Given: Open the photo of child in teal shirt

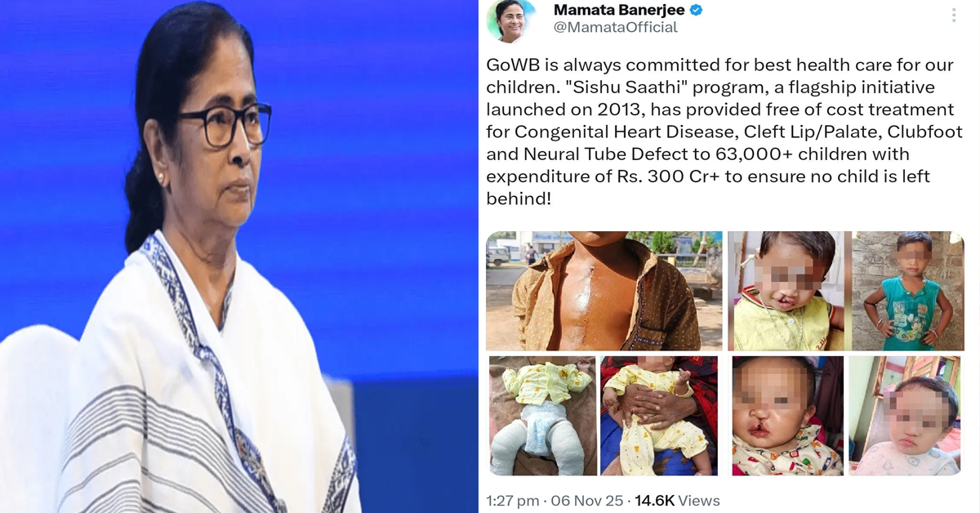Looking at the screenshot, I should [x=907, y=291].
